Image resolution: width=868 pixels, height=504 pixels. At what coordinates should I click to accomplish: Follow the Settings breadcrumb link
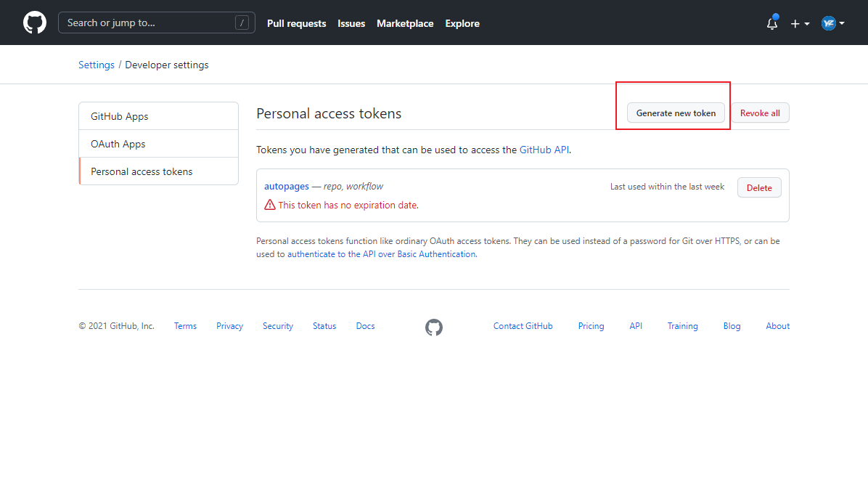click(x=97, y=65)
